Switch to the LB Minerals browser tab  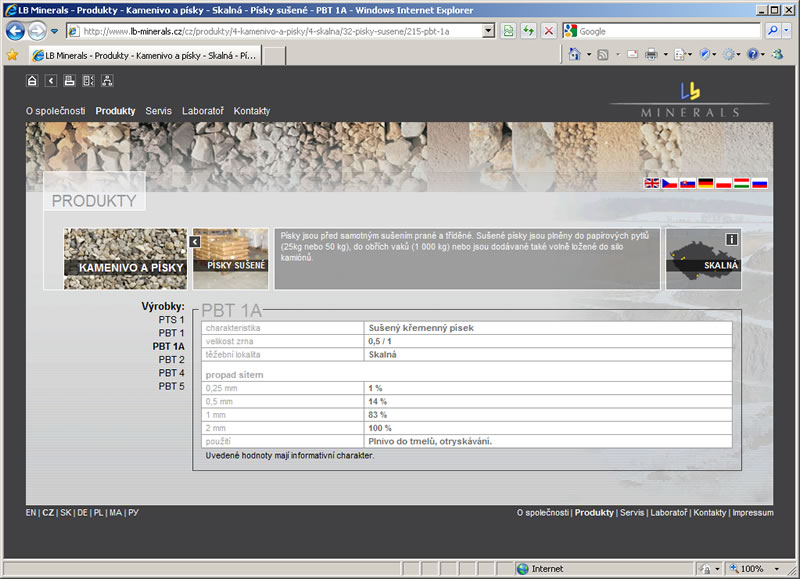click(143, 55)
